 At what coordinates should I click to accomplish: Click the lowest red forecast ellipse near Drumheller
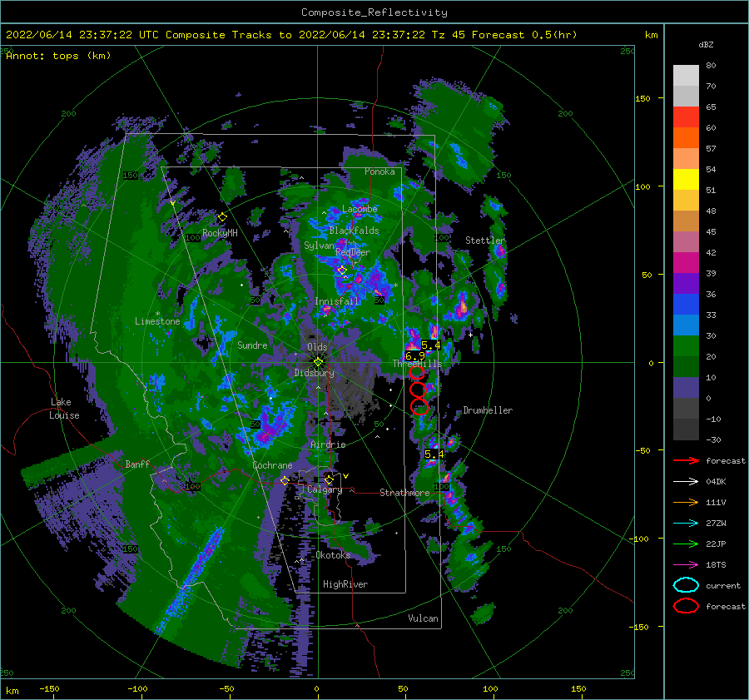(419, 407)
